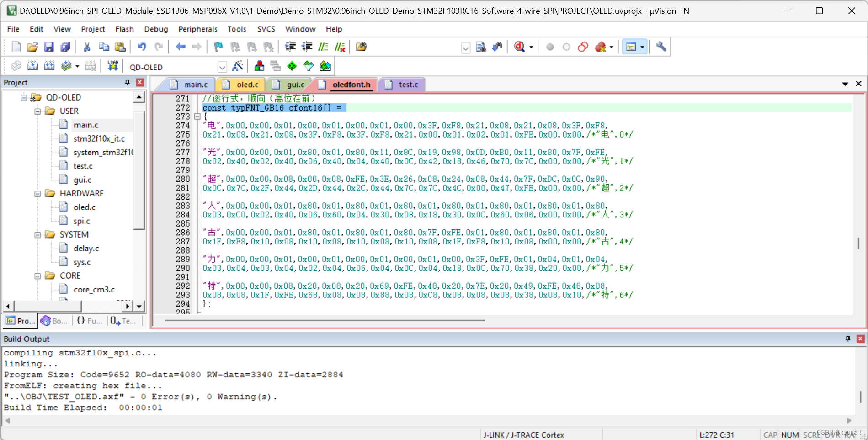Open the Peripherals menu
This screenshot has height=440, width=868.
point(197,29)
